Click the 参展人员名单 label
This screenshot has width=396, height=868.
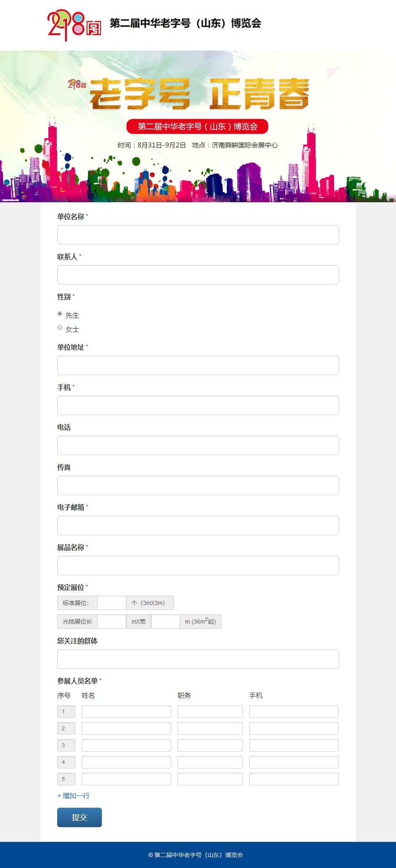point(77,681)
